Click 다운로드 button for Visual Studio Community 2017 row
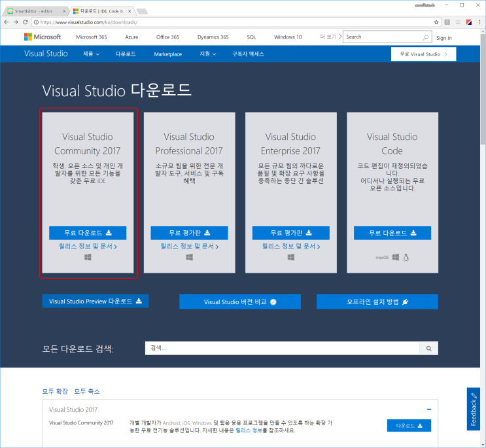Image resolution: width=486 pixels, height=448 pixels. [409, 425]
